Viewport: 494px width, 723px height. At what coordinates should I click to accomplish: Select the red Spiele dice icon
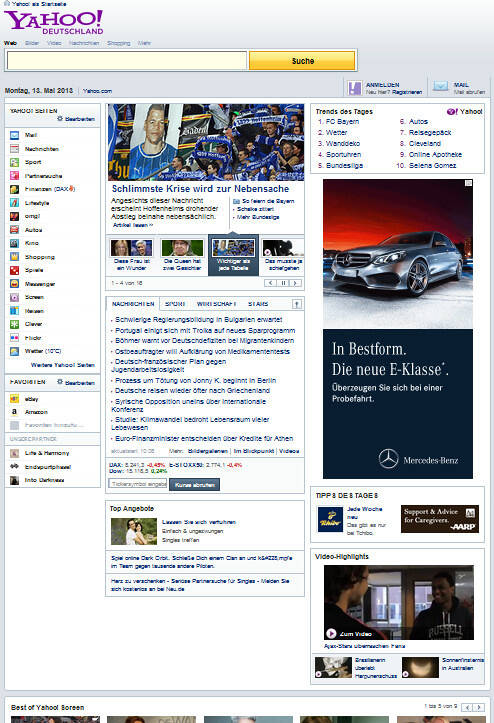tap(14, 270)
